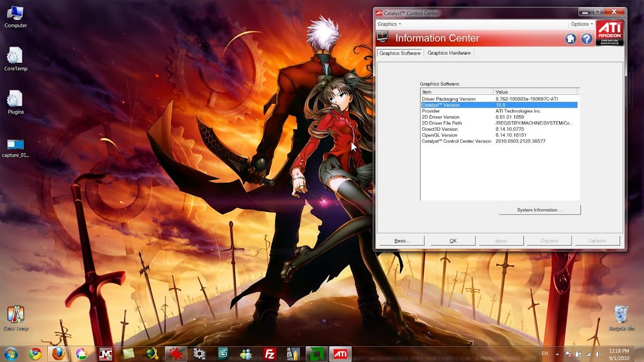The width and height of the screenshot is (644, 362).
Task: Show hidden tray icons arrow
Action: pyautogui.click(x=557, y=354)
